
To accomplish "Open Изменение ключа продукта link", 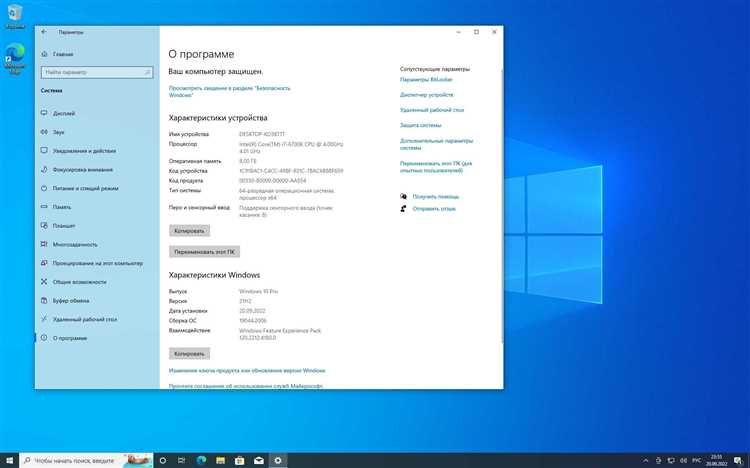I will coord(247,370).
